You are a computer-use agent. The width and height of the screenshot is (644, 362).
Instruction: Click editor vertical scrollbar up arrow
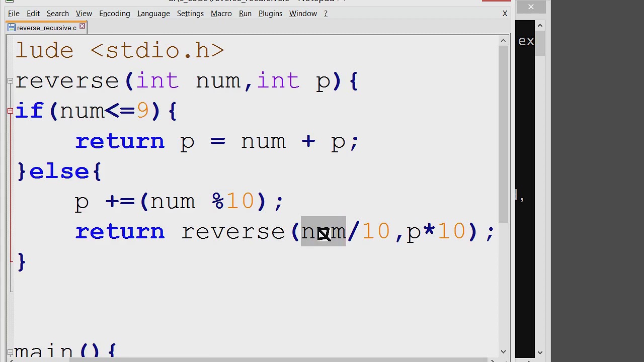[503, 41]
